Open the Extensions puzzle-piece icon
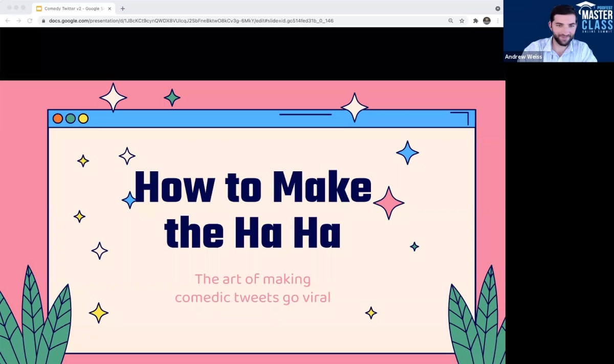Image resolution: width=614 pixels, height=364 pixels. pyautogui.click(x=475, y=21)
